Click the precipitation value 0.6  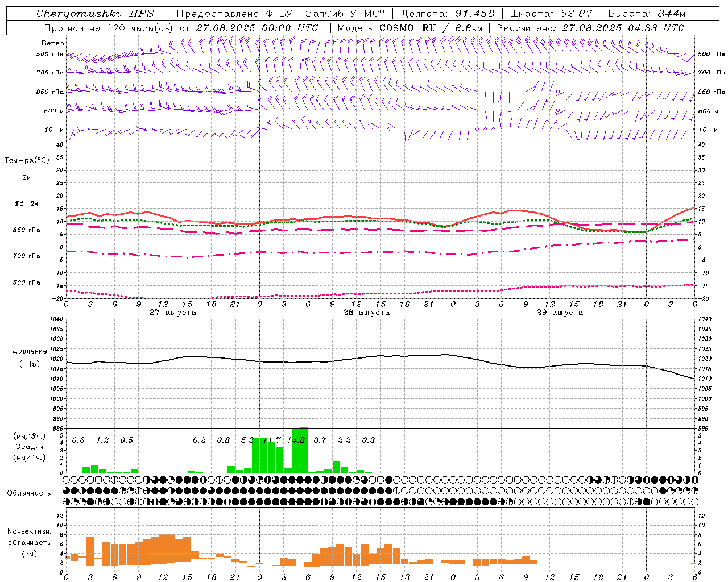point(78,440)
